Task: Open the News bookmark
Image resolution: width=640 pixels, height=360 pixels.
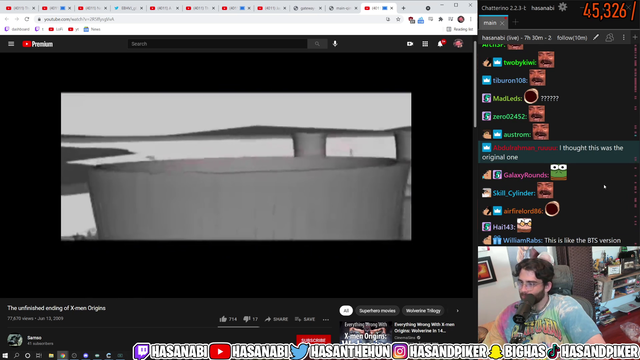Action: tap(92, 29)
